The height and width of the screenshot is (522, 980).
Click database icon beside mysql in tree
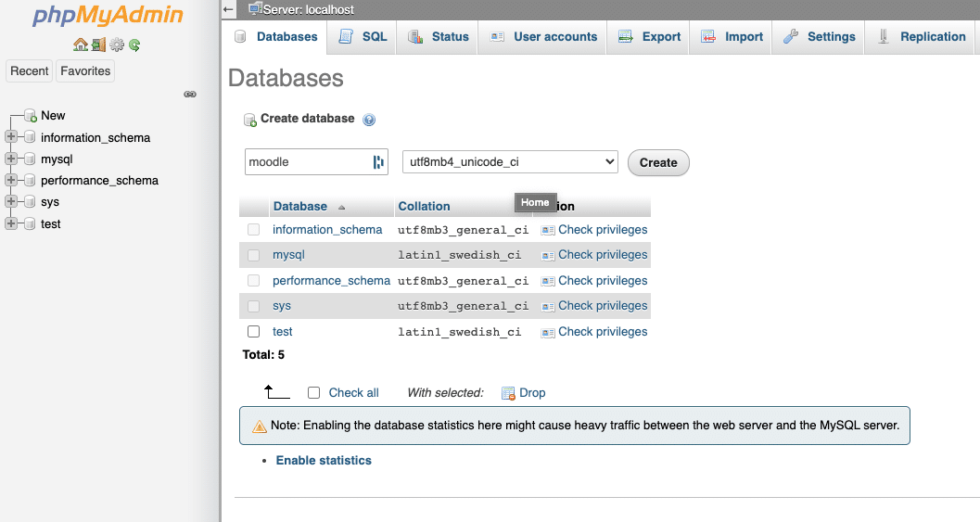click(30, 159)
